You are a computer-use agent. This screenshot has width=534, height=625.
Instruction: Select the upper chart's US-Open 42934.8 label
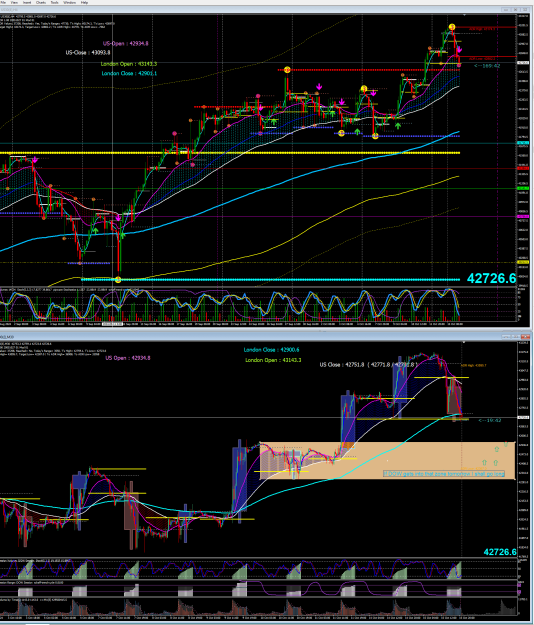(x=126, y=43)
